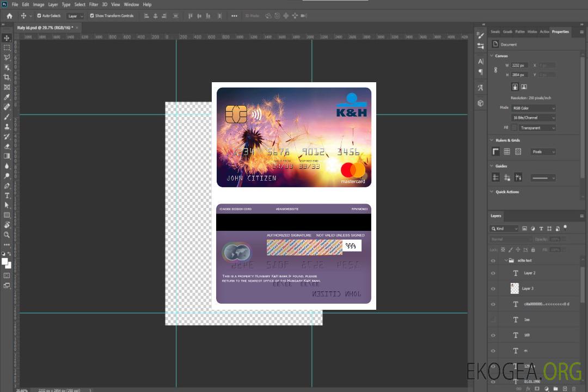Select the Clone Stamp tool

tap(7, 127)
